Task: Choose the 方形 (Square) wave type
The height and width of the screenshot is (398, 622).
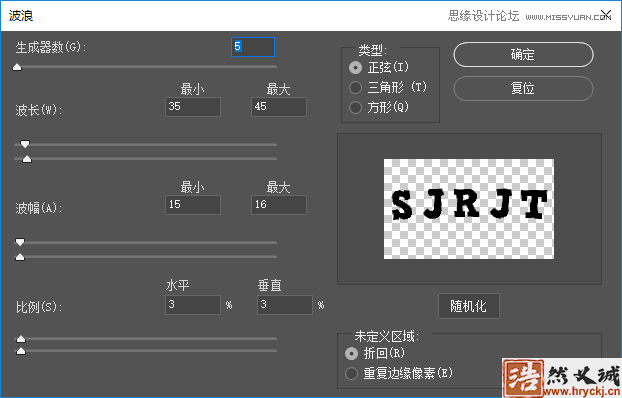Action: tap(355, 107)
